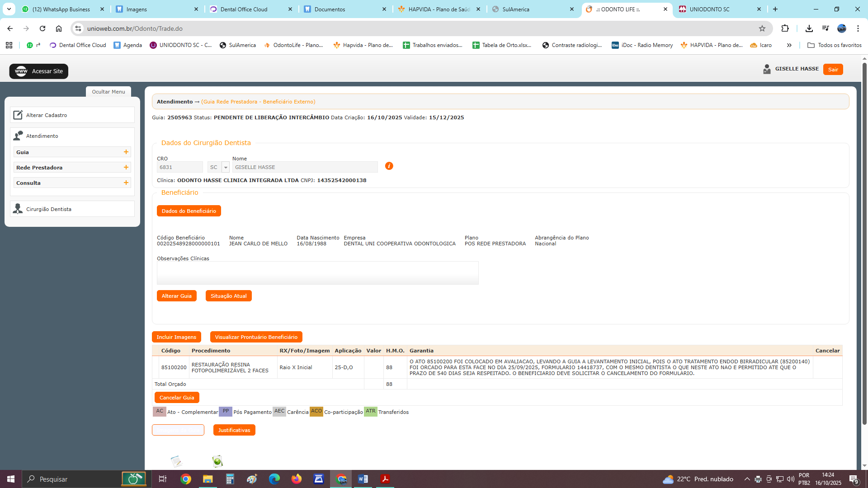Click the Cirurgião Dentista person icon
Screen dimensions: 868x488
click(18, 209)
